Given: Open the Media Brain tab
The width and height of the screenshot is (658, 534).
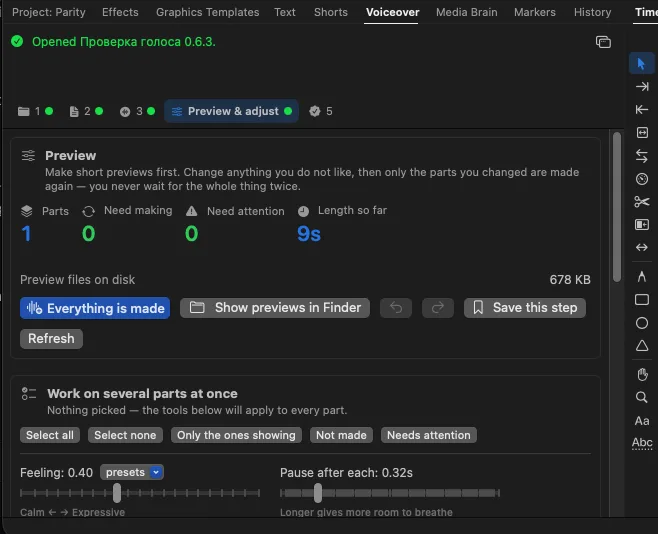Looking at the screenshot, I should point(467,12).
